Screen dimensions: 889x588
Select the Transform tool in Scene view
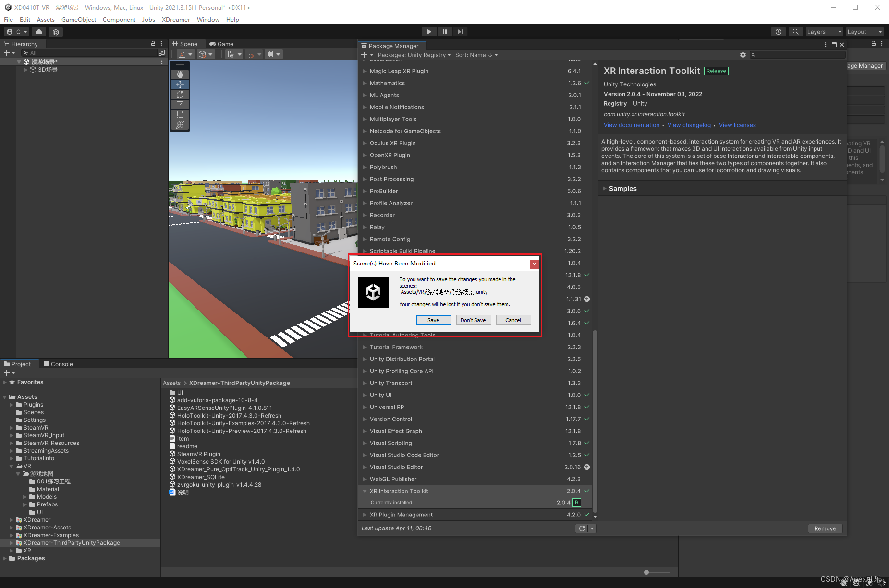point(180,125)
